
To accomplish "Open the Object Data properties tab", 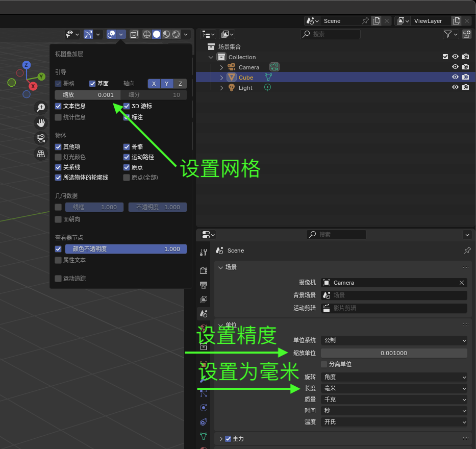I will (204, 436).
